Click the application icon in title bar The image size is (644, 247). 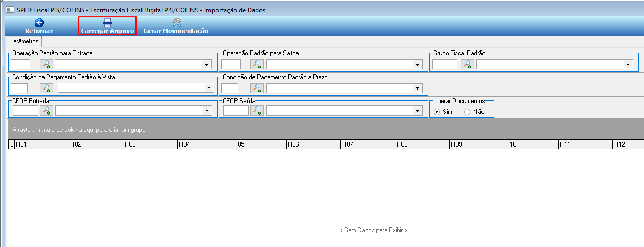[x=10, y=10]
